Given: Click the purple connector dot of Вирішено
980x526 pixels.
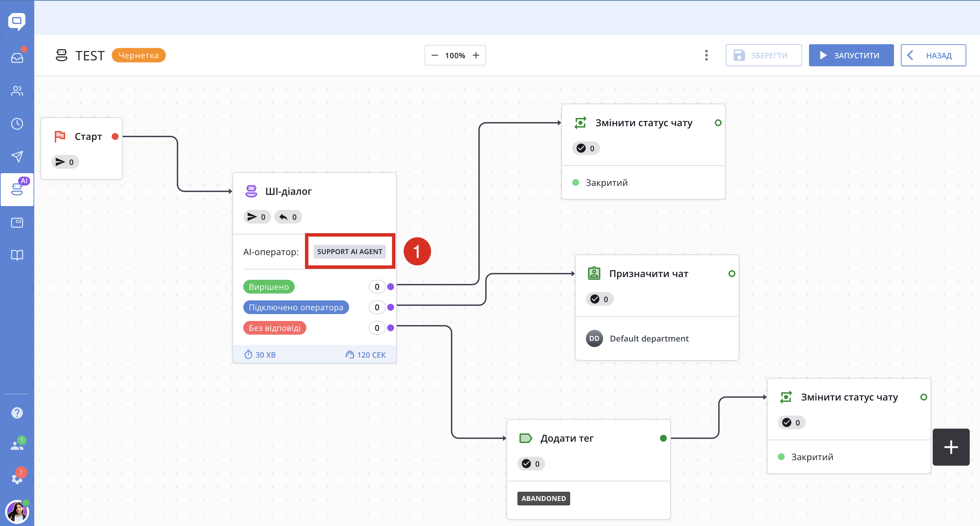Looking at the screenshot, I should [x=391, y=287].
